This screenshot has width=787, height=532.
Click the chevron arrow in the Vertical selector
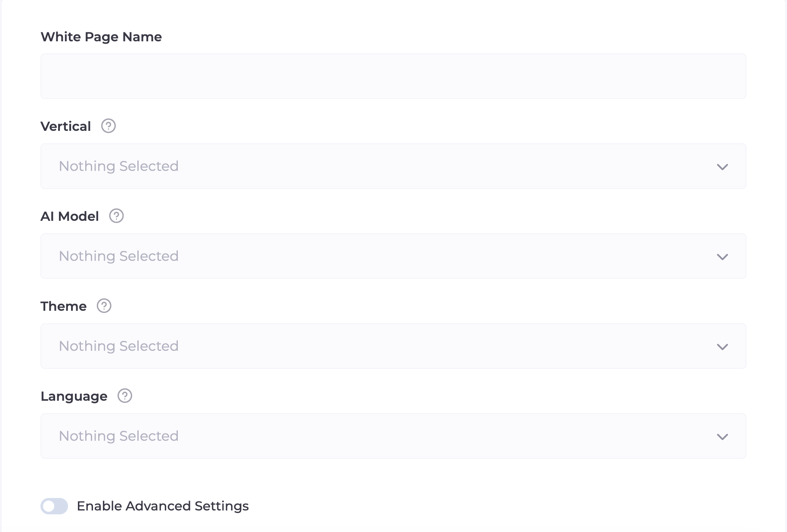[x=722, y=167]
